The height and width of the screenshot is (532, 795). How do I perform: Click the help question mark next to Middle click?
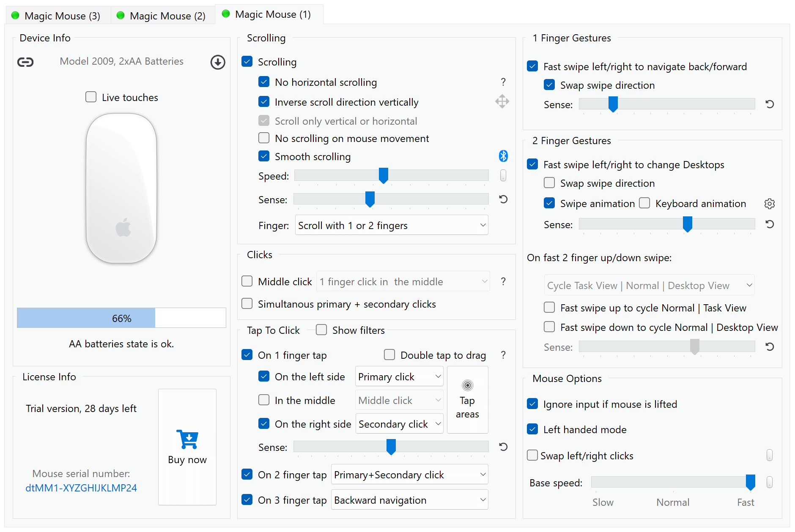pyautogui.click(x=503, y=281)
